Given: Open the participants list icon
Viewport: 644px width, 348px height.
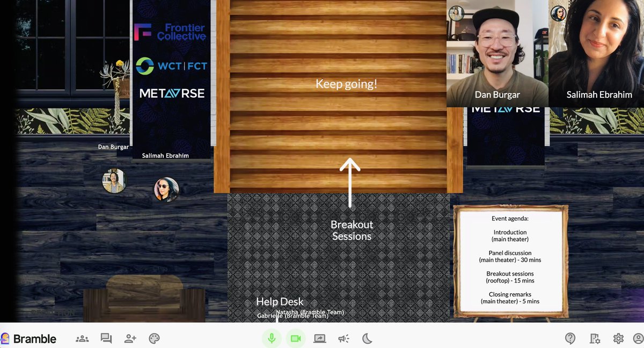Looking at the screenshot, I should pos(82,338).
